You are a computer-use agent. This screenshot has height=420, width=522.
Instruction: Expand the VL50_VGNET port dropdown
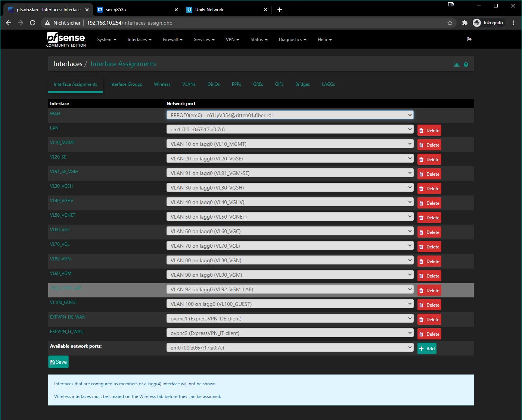290,217
